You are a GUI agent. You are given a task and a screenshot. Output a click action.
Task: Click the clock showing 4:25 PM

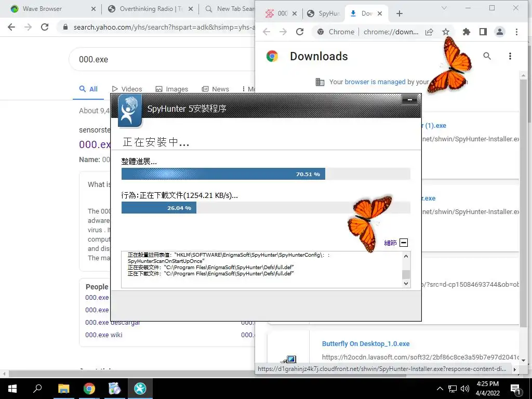[487, 384]
